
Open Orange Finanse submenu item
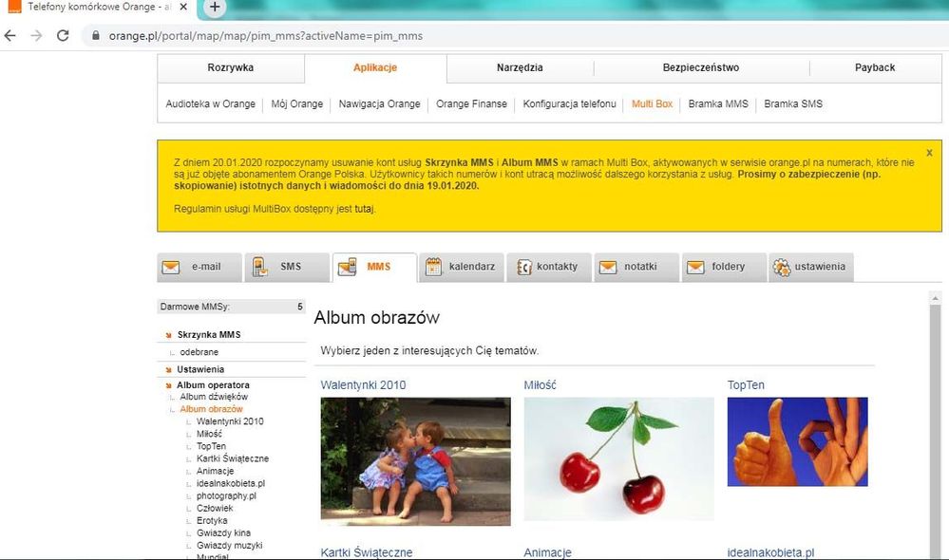tap(471, 104)
